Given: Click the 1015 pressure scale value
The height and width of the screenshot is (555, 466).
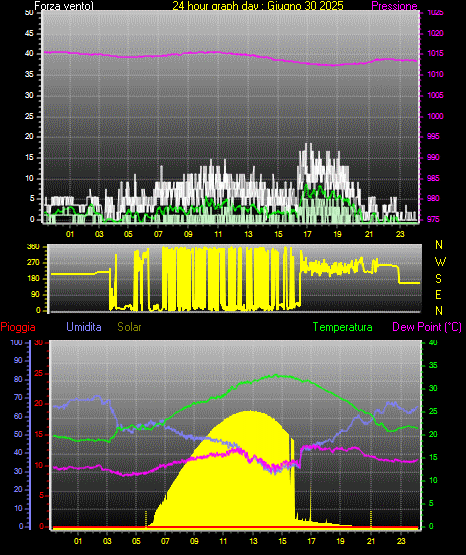Looking at the screenshot, I should 435,53.
